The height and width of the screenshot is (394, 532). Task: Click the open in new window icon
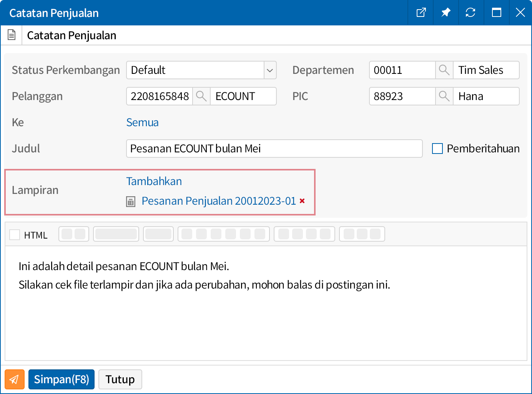[421, 13]
